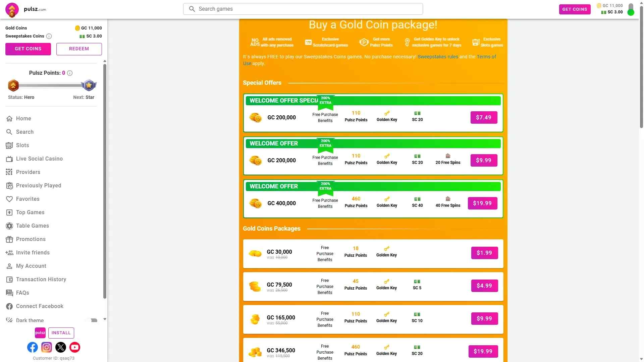Click the Customer ID qsaq73 text
Viewport: 644px width, 362px height.
point(54,358)
